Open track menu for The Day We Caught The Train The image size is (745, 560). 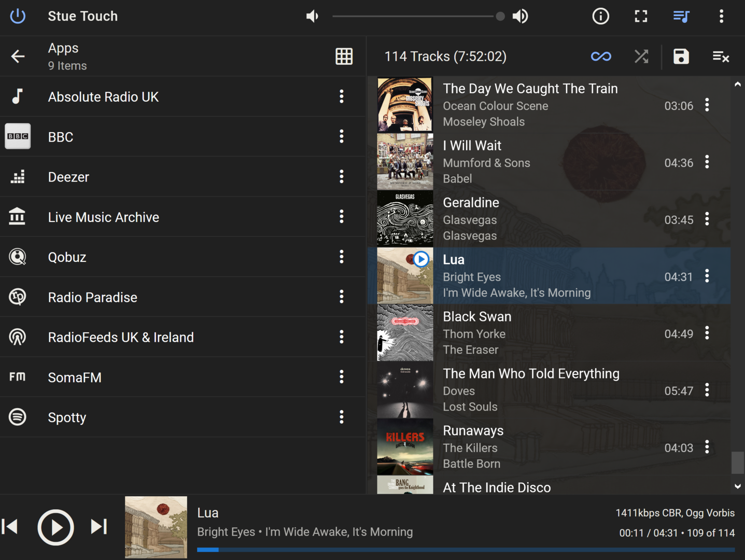click(707, 105)
